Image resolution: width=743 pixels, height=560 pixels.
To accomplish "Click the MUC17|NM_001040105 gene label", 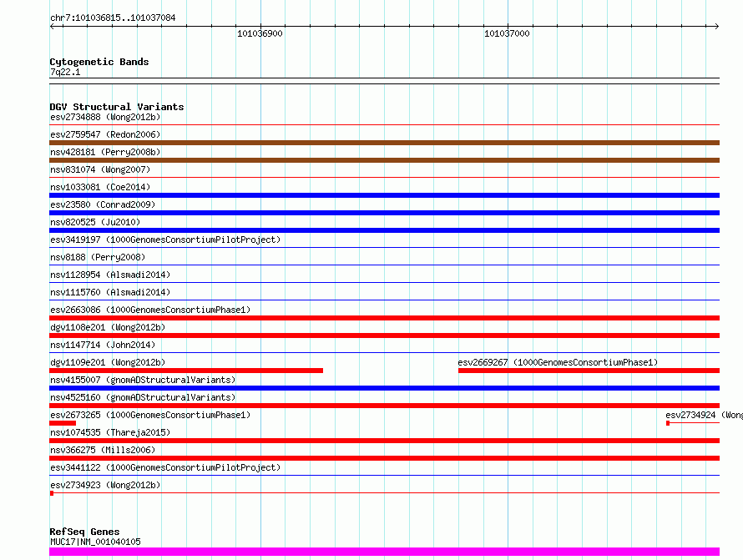I will coord(95,542).
